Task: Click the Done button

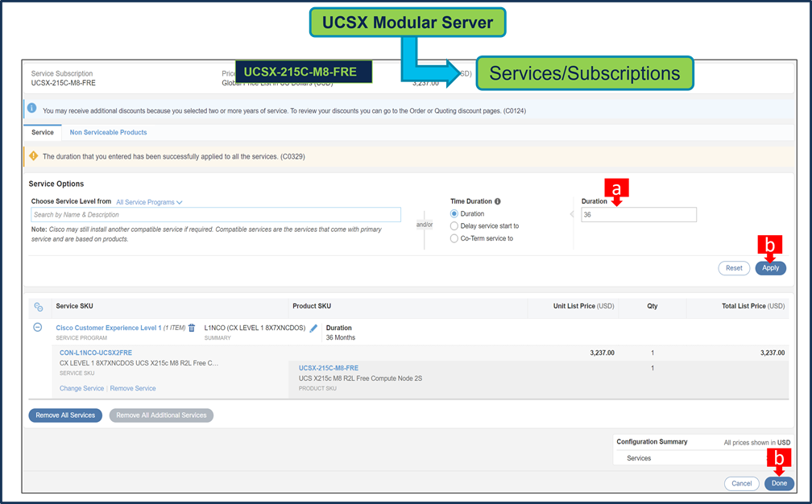Action: [779, 483]
